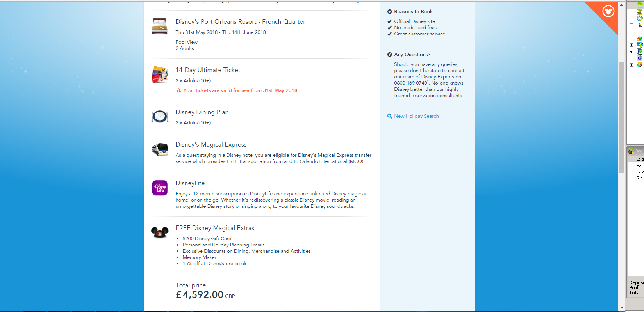Click the Port Orleans Resort bedroom thumbnail
Image resolution: width=644 pixels, height=312 pixels.
pos(159,26)
